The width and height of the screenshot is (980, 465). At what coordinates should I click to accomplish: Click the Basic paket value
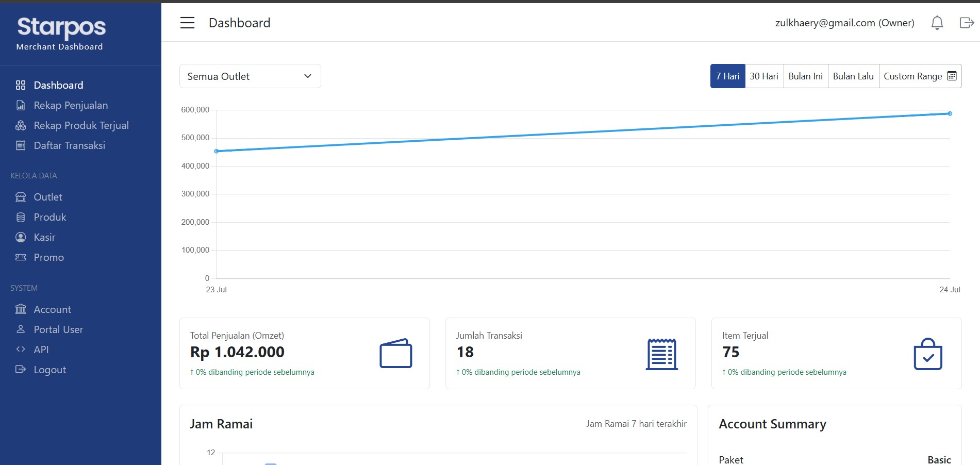click(939, 459)
